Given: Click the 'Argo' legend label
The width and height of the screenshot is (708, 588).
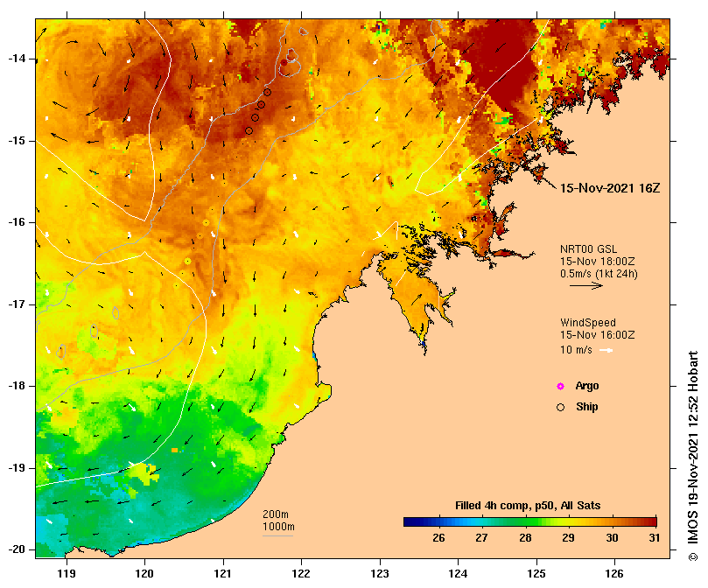Looking at the screenshot, I should pyautogui.click(x=587, y=386).
